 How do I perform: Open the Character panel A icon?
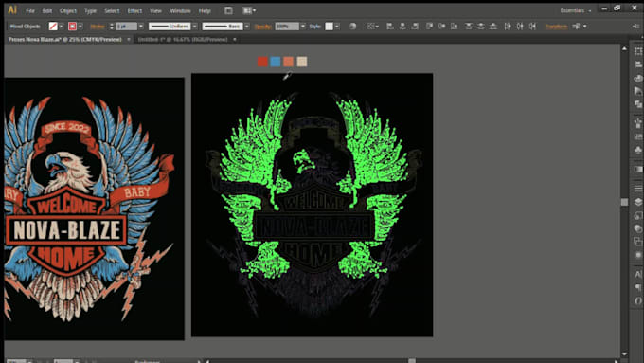click(x=637, y=274)
